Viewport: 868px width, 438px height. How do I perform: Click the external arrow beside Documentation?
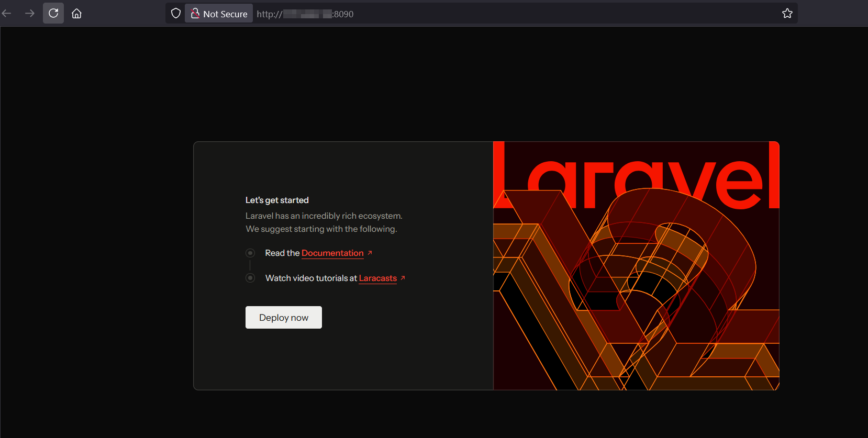(370, 253)
